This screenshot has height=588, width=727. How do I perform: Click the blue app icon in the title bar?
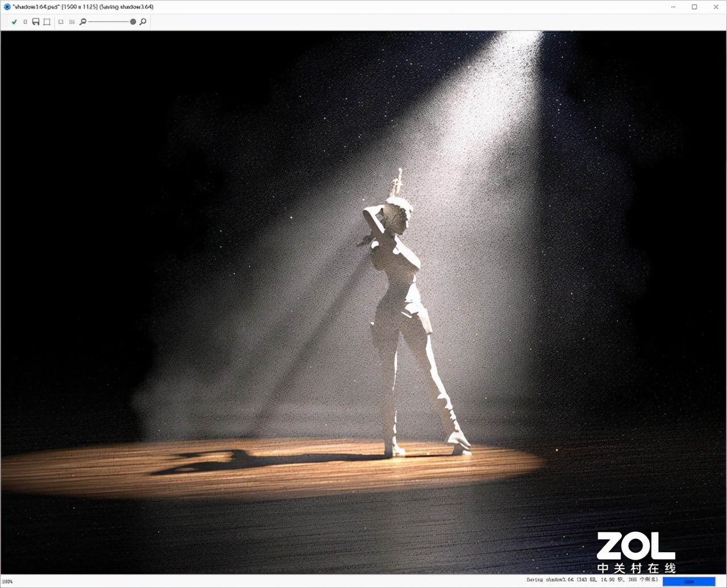tap(7, 7)
